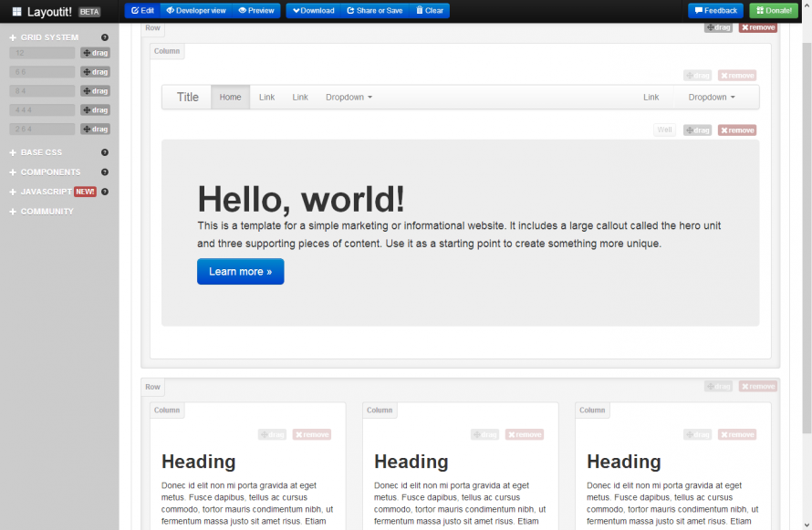Viewport: 812px width, 530px height.
Task: Select the Home tab in navbar
Action: pyautogui.click(x=229, y=97)
